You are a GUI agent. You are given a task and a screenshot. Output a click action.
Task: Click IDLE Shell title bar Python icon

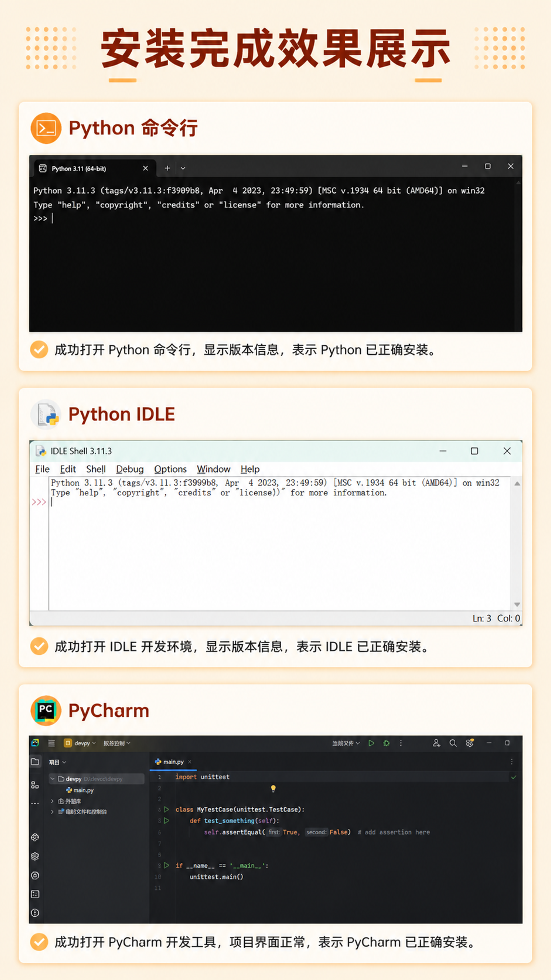(x=41, y=451)
